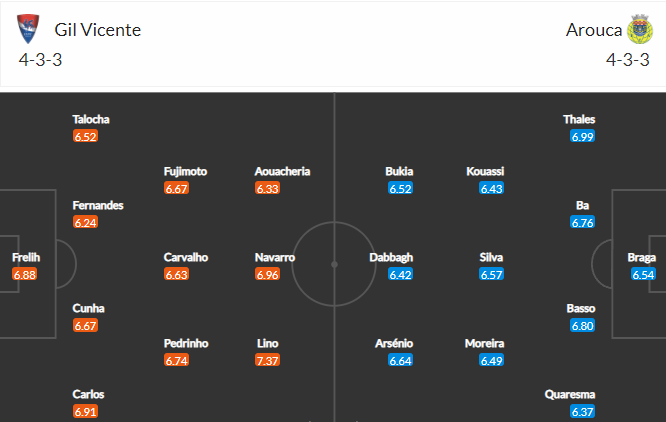Click Lino's 7.37 rating badge
666x422 pixels.
pyautogui.click(x=268, y=360)
